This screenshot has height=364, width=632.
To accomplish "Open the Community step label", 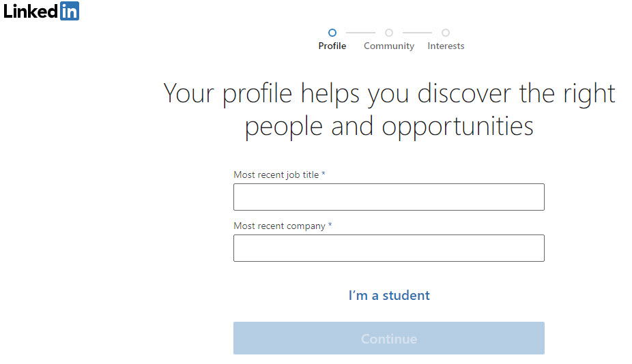I will coord(389,46).
